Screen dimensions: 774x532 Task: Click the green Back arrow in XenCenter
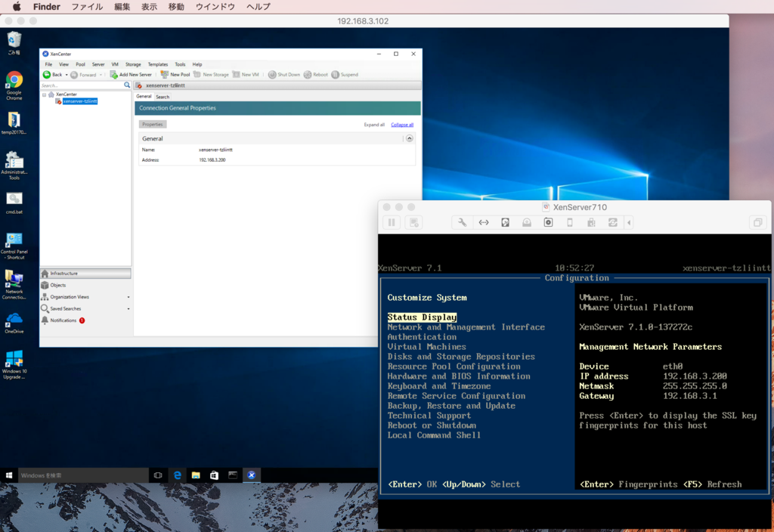pos(47,75)
